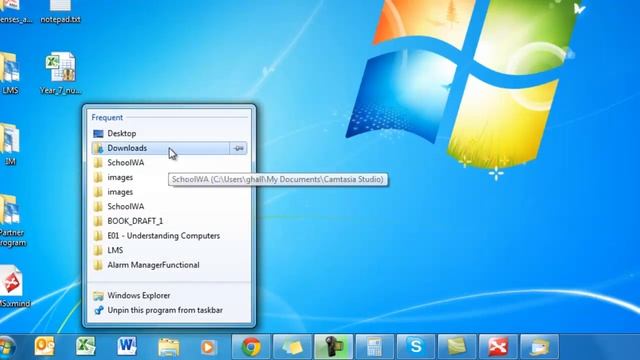Click the taskbar icon right of the red XMind icon

(539, 347)
